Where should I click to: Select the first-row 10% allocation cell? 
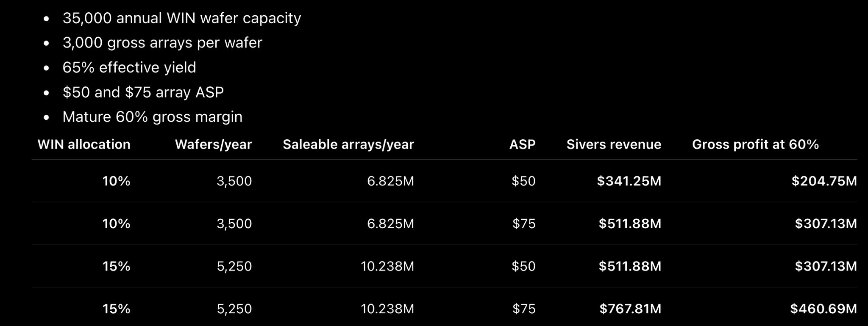pyautogui.click(x=116, y=181)
